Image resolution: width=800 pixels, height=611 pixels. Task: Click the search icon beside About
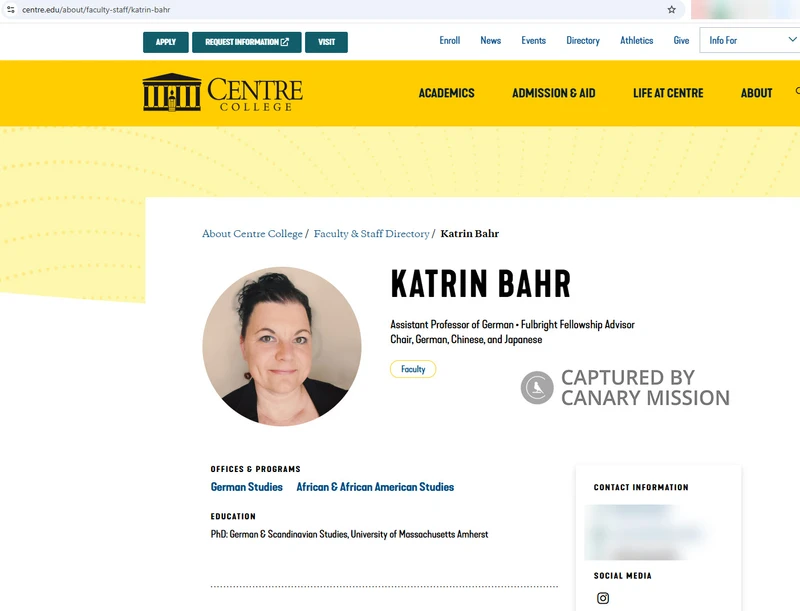click(x=797, y=91)
